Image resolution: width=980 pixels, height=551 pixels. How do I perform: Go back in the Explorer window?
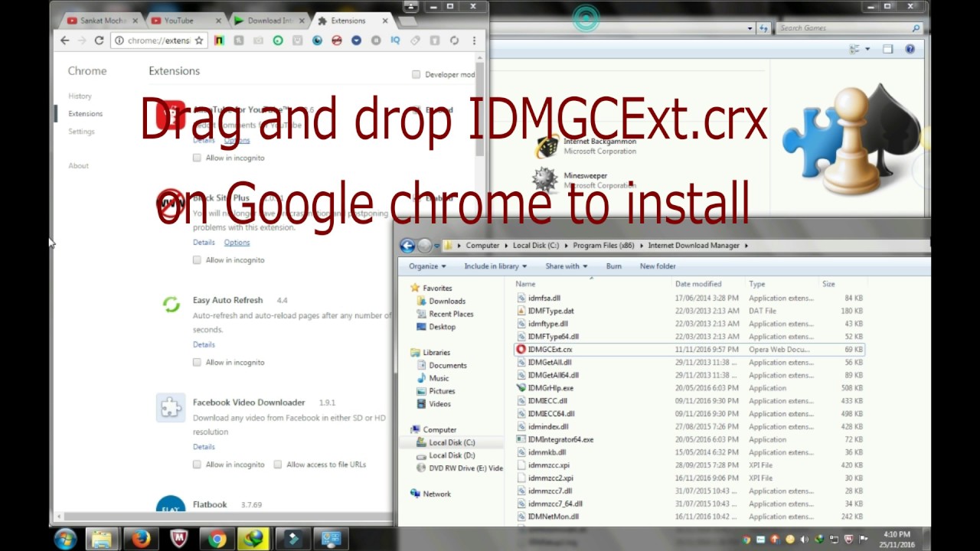[407, 246]
